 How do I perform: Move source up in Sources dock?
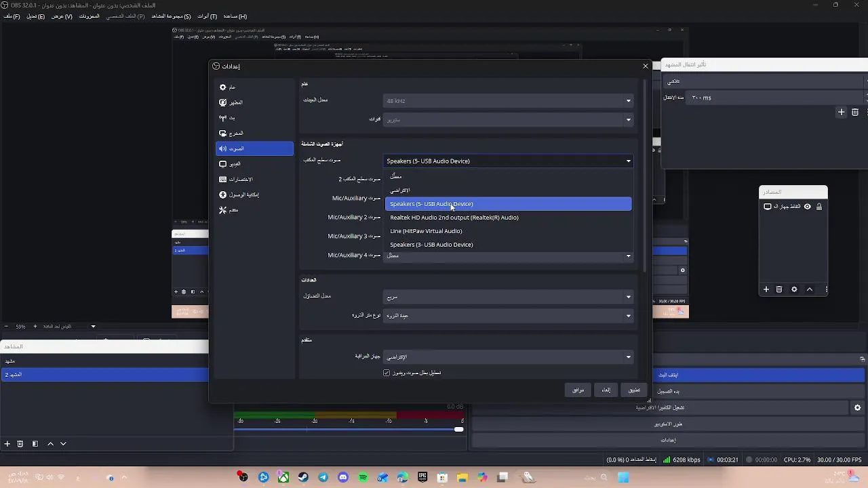[810, 289]
